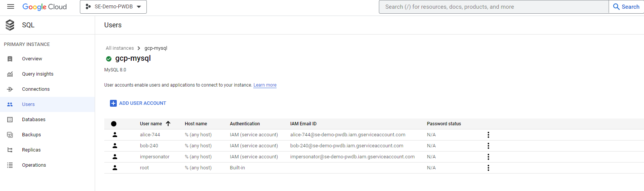Open actions menu for impersonator user

pos(488,157)
